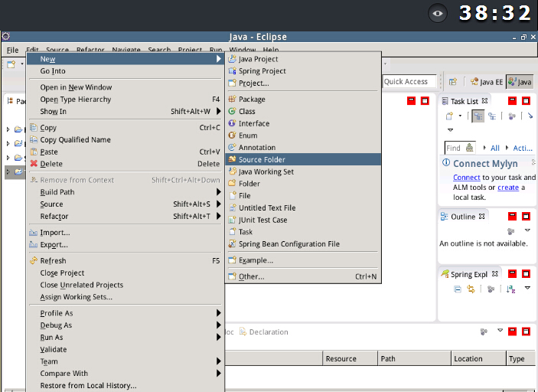Click the new wizard toolbar icon
Screen dimensions: 538x392
11,64
